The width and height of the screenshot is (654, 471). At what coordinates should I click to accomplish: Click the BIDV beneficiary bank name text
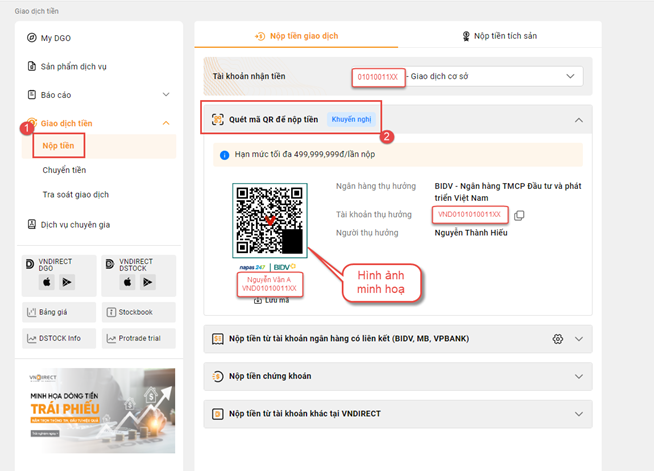tap(508, 192)
